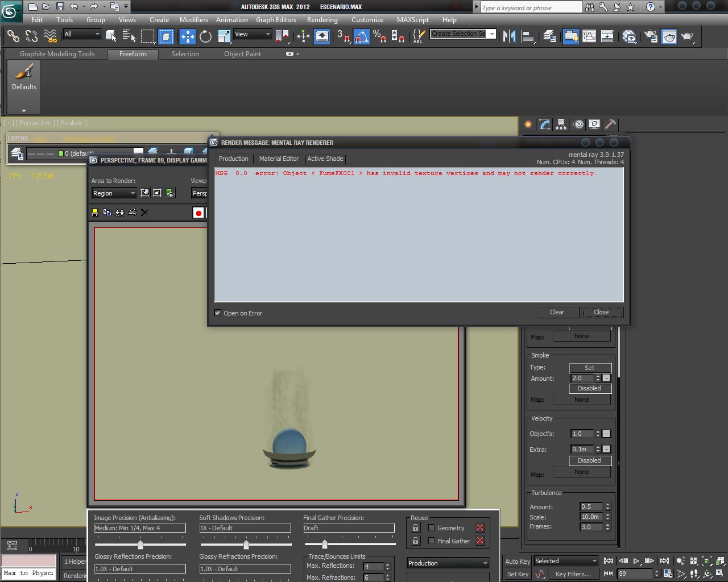Toggle the Velocity Disabled button

589,461
